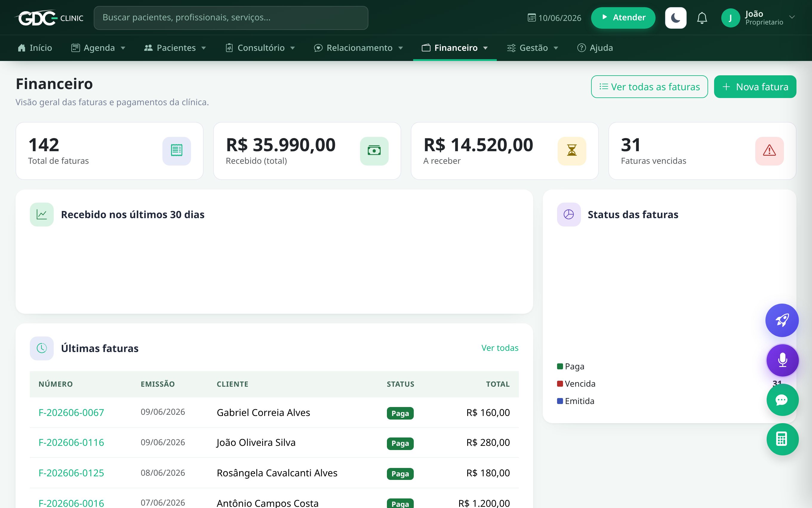This screenshot has height=508, width=812.
Task: Open the calculator floating button
Action: point(782,439)
